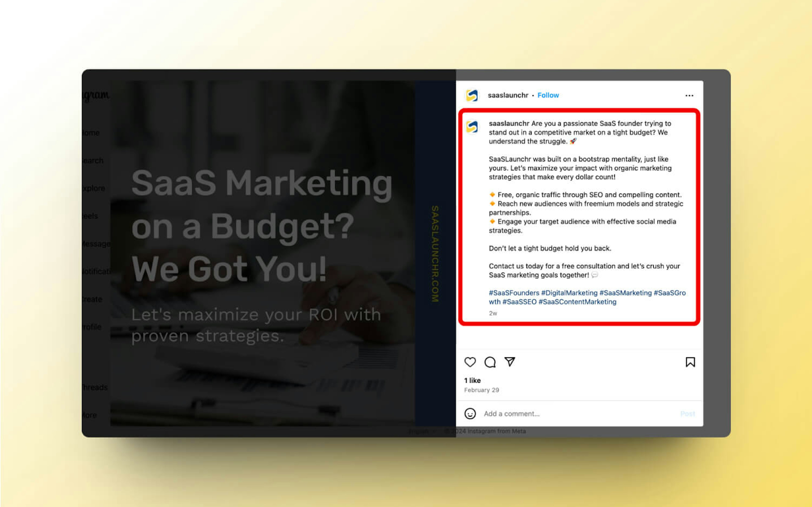Open the English language dropdown
The height and width of the screenshot is (507, 812).
[420, 431]
